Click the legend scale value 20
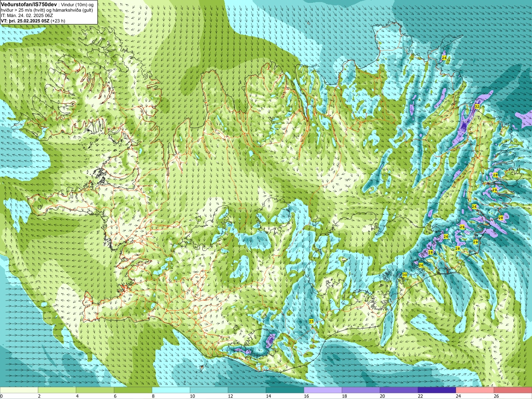The image size is (532, 399). [x=382, y=396]
